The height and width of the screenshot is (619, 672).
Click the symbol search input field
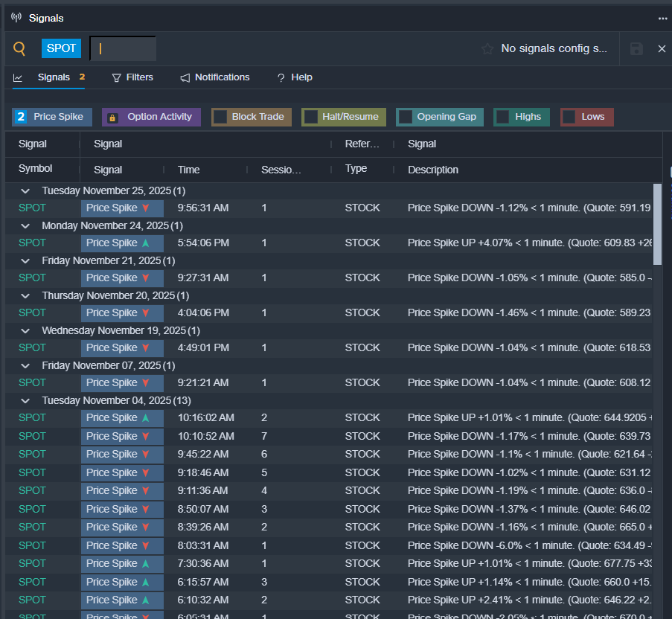tap(123, 48)
